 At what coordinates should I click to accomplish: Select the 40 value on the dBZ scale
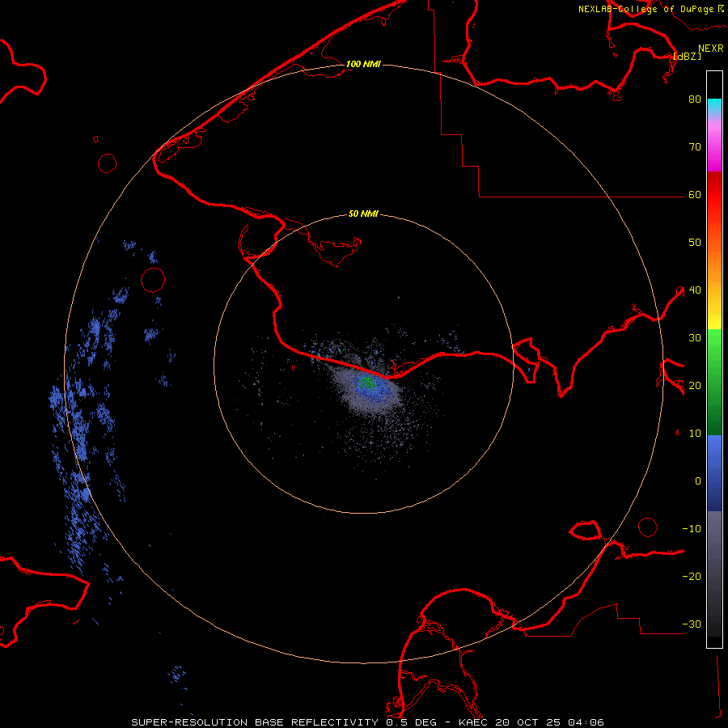pyautogui.click(x=695, y=290)
